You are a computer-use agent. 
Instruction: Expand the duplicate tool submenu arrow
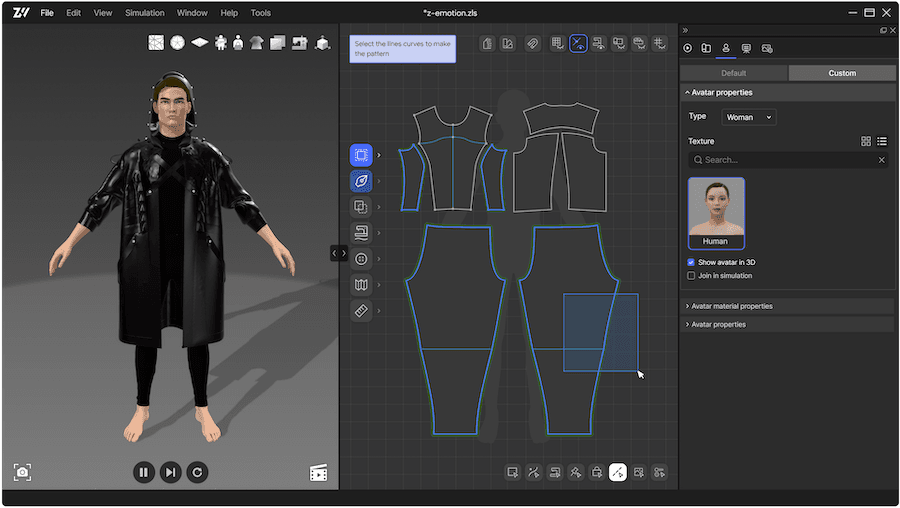(x=379, y=207)
